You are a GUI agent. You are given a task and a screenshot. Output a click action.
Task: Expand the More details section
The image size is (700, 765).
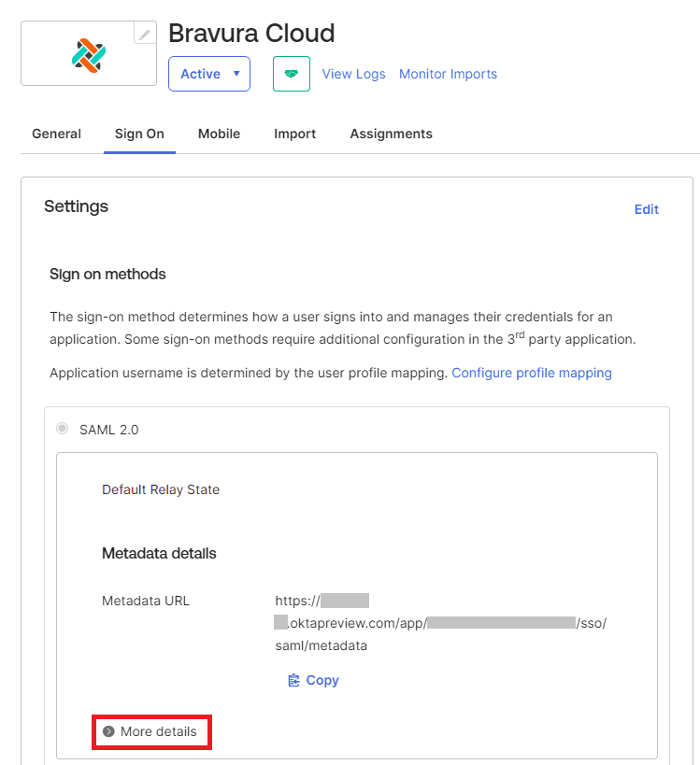[150, 731]
